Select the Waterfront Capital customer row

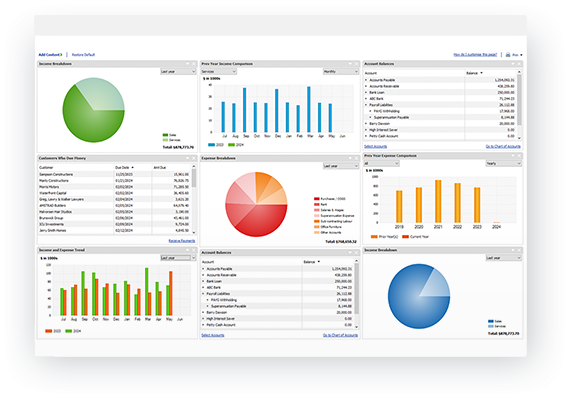click(x=115, y=193)
